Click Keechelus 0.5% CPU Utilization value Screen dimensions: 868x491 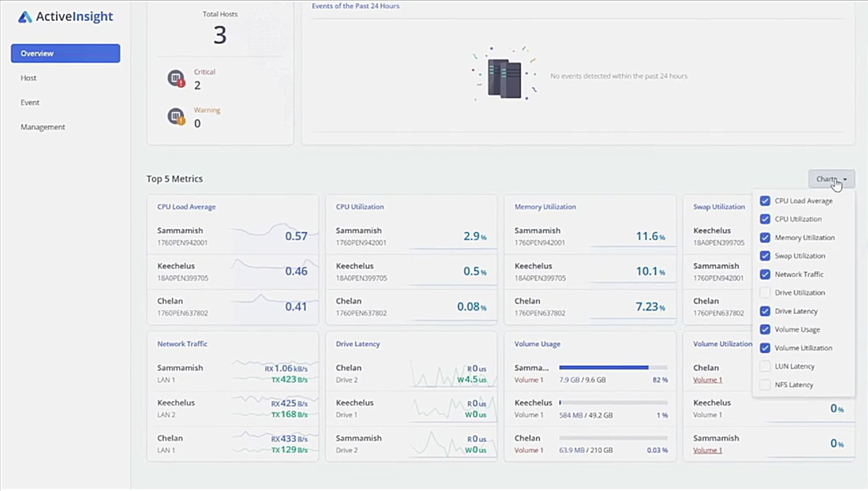[x=475, y=272]
